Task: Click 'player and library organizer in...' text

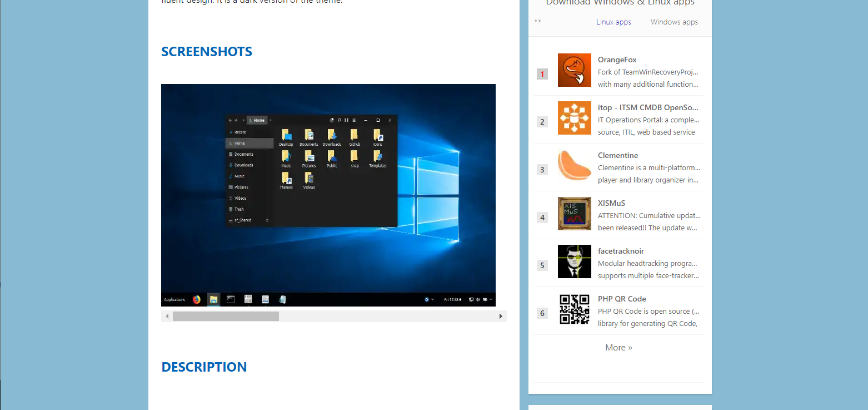Action: tap(648, 180)
